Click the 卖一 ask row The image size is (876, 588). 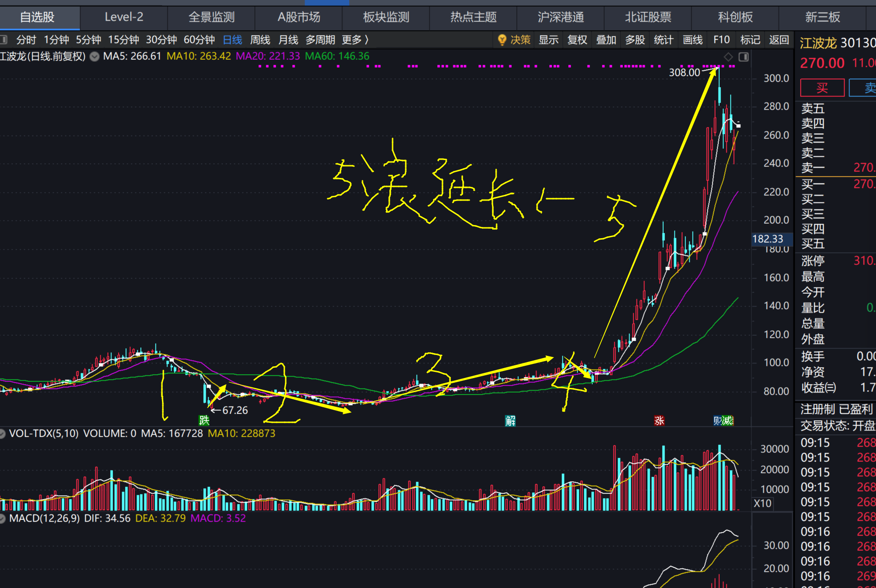[x=836, y=168]
